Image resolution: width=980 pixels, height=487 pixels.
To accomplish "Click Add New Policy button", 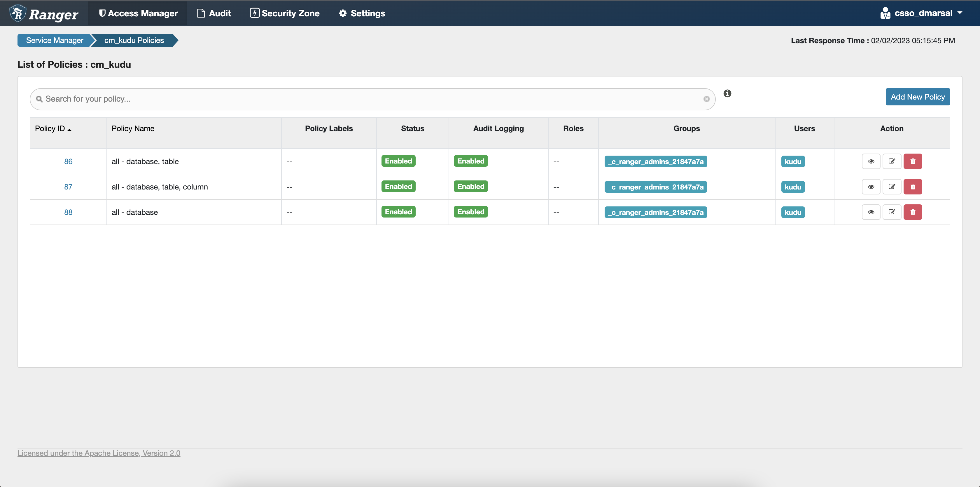I will point(917,97).
